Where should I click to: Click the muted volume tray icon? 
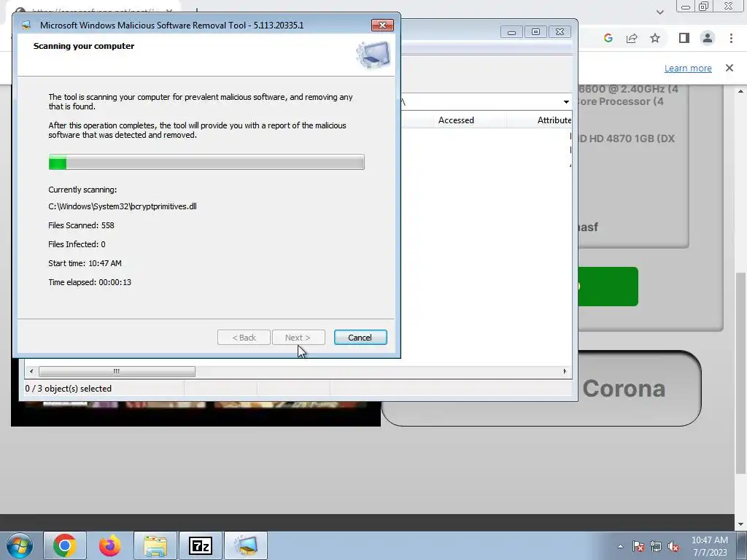[x=673, y=546]
